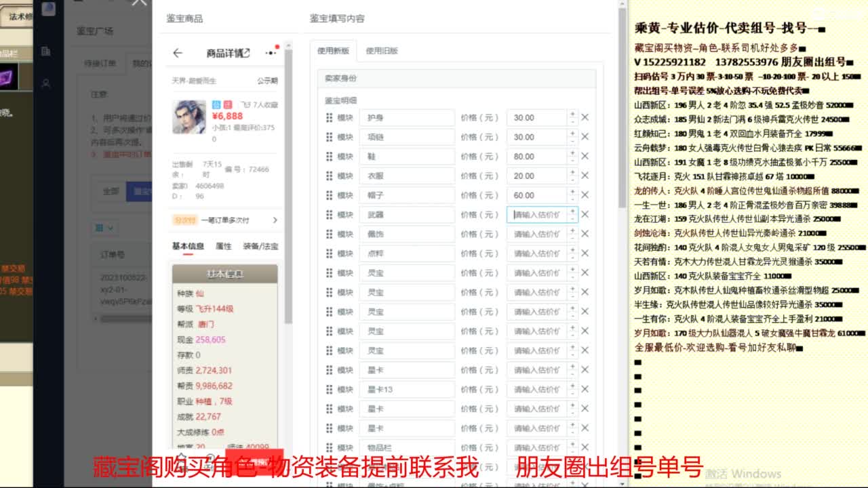Click the 物品栏 module name field
The width and height of the screenshot is (868, 488).
click(x=407, y=448)
